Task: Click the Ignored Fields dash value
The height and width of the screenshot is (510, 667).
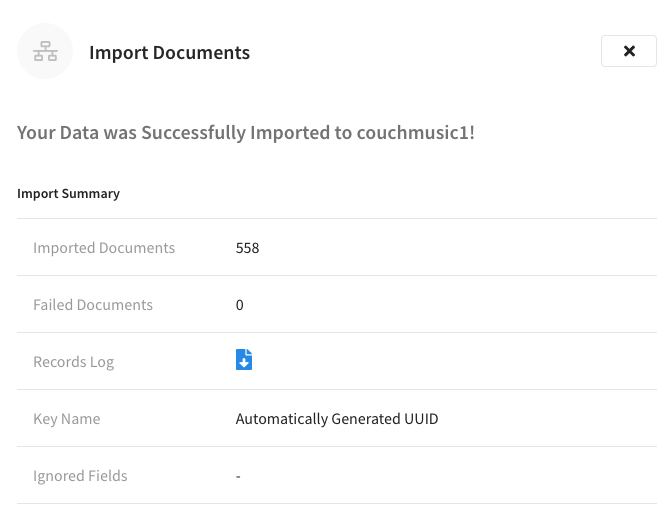Action: tap(238, 476)
